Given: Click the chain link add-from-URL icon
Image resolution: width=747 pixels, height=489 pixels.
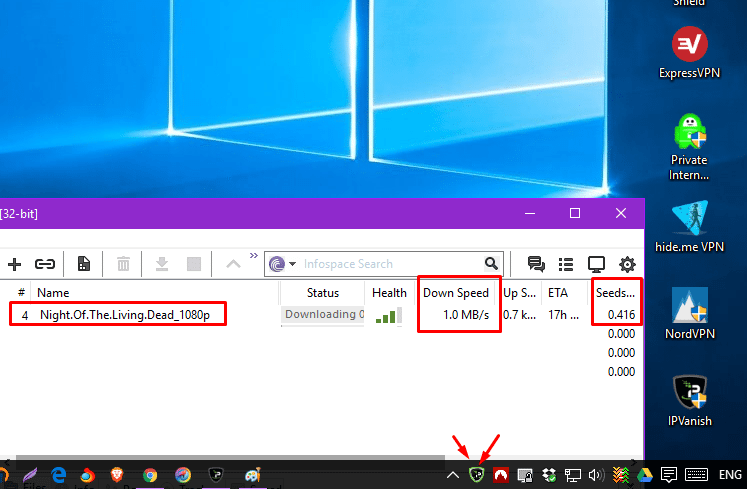Looking at the screenshot, I should (x=45, y=264).
